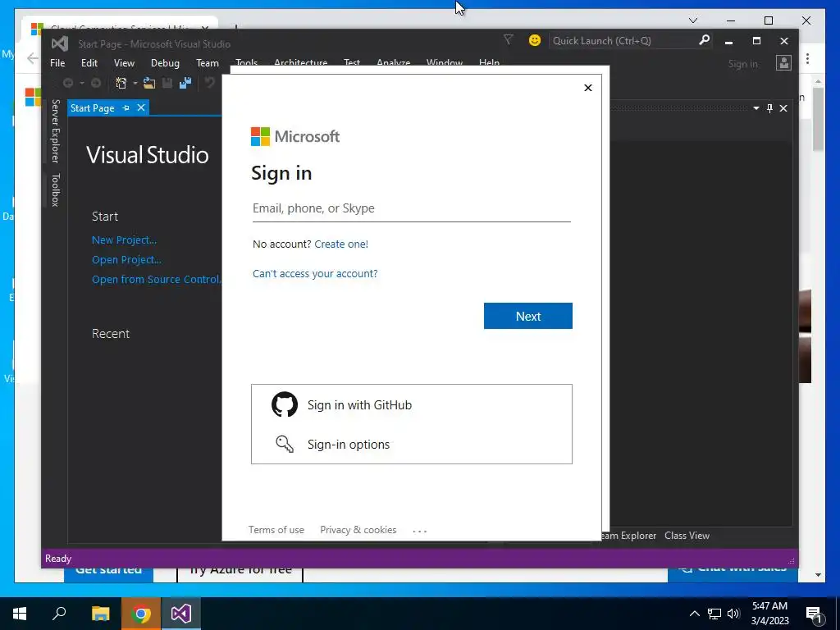Click the Navigate Backward toolbar icon

[x=68, y=83]
